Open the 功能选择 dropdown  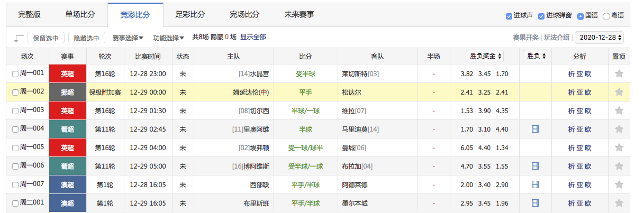click(x=169, y=38)
